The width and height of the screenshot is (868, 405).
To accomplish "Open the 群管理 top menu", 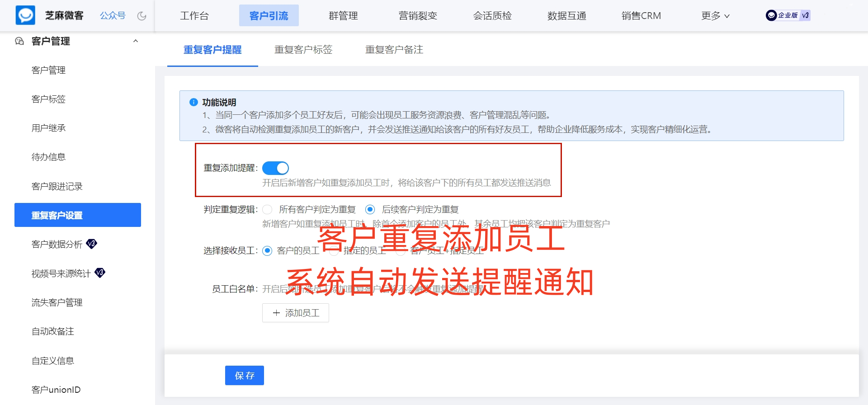I will (x=343, y=16).
